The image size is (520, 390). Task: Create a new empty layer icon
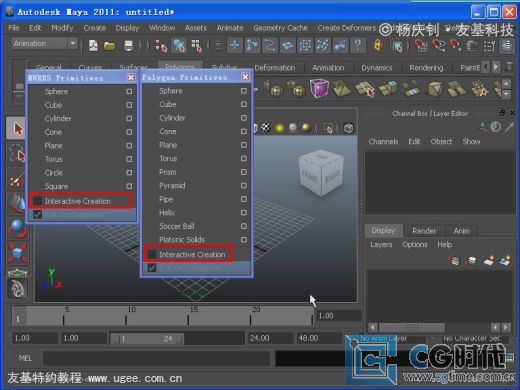click(x=489, y=261)
